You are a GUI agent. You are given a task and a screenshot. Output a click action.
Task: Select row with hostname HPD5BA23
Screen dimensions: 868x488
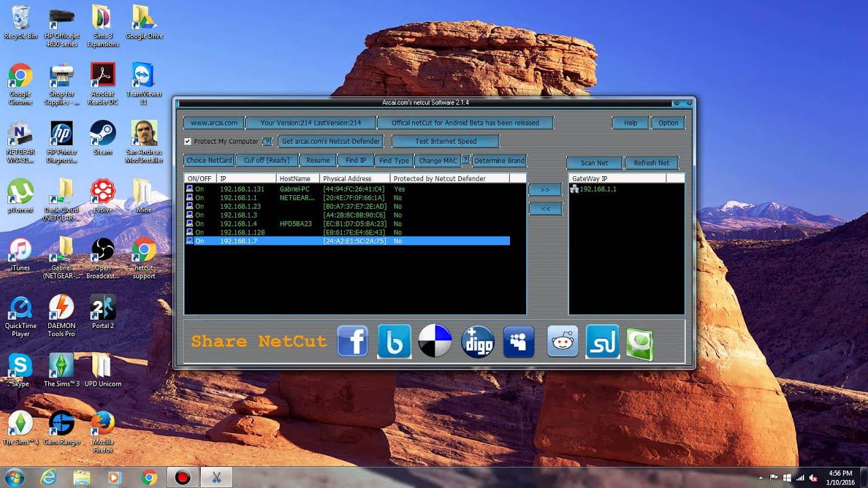click(347, 224)
